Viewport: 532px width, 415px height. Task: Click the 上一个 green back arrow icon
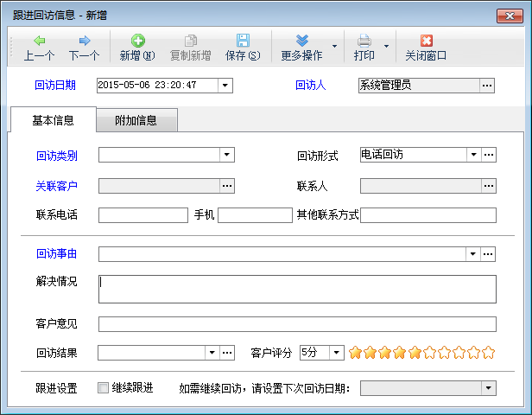[39, 41]
